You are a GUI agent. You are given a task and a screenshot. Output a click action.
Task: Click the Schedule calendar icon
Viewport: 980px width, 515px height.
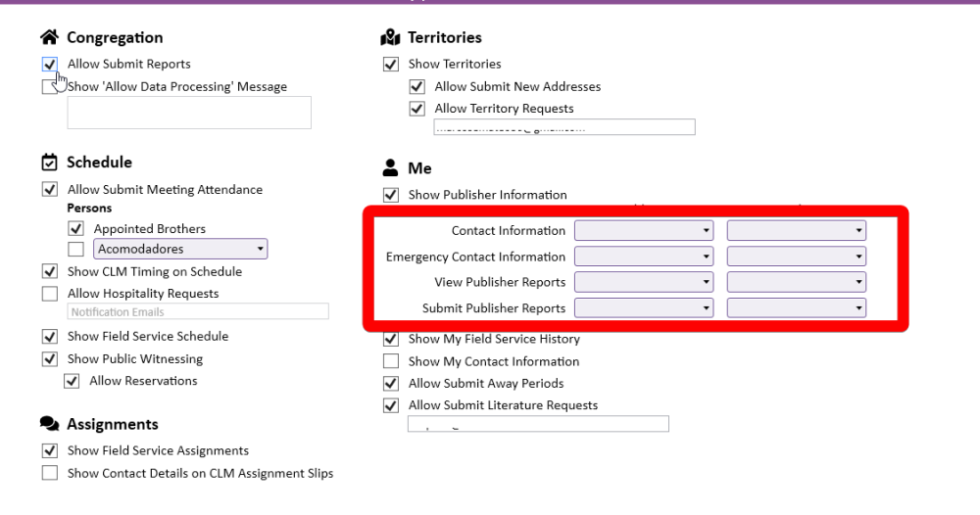(x=49, y=163)
